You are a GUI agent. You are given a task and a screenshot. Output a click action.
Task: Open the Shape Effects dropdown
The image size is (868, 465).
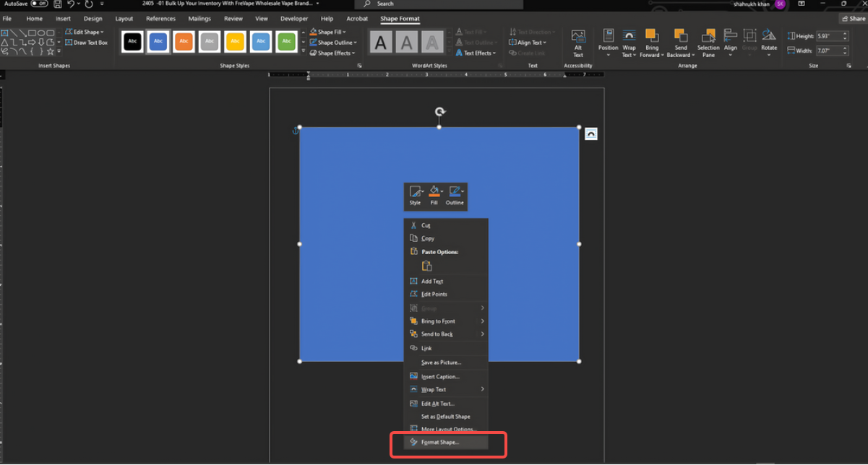tap(333, 53)
